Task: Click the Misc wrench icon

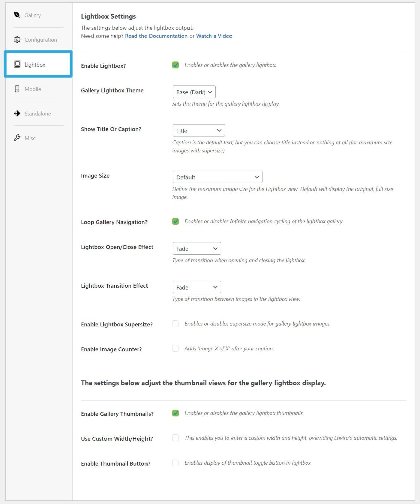Action: [x=17, y=138]
